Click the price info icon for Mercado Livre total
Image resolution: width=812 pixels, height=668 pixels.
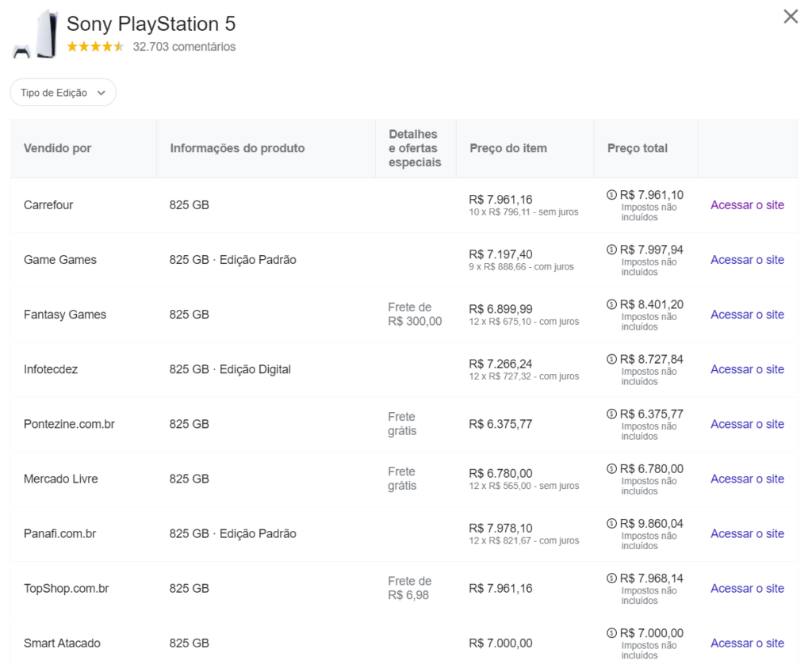click(x=611, y=468)
